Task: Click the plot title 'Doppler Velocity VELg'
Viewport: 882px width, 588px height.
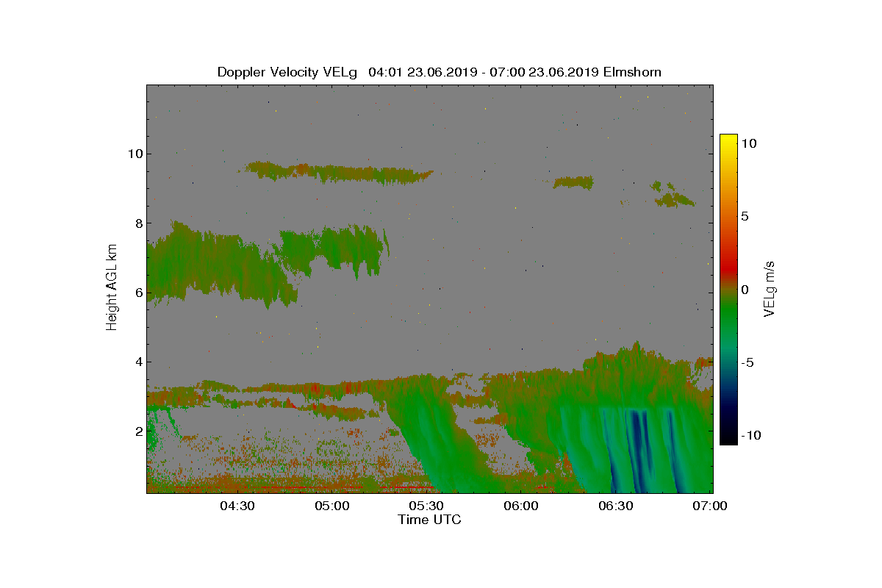Action: pyautogui.click(x=287, y=72)
